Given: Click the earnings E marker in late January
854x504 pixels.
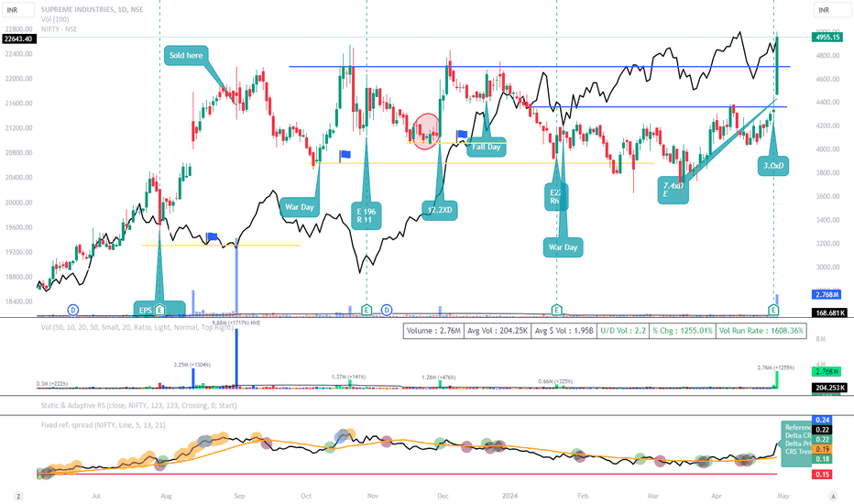Looking at the screenshot, I should pos(556,310).
